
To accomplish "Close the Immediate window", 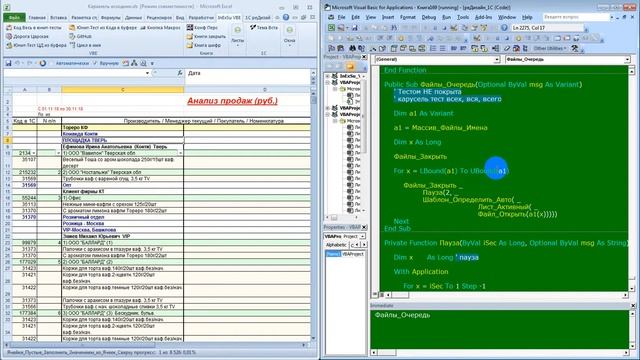I will click(x=633, y=306).
